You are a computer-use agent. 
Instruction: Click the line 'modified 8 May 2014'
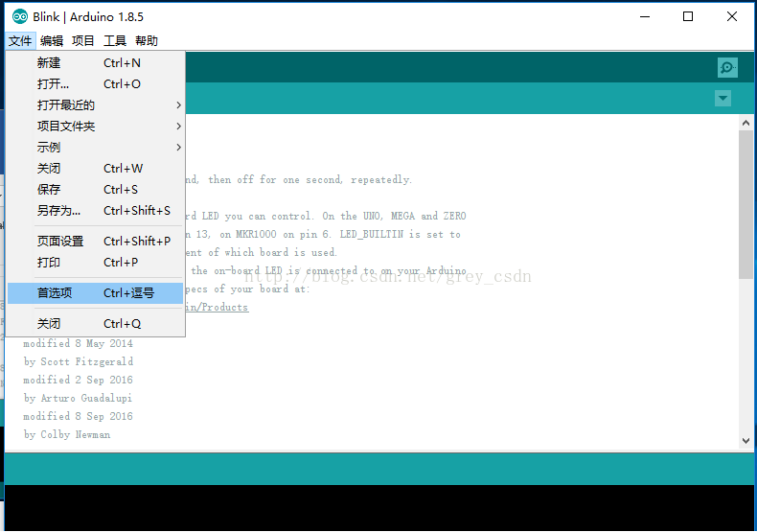pos(78,343)
